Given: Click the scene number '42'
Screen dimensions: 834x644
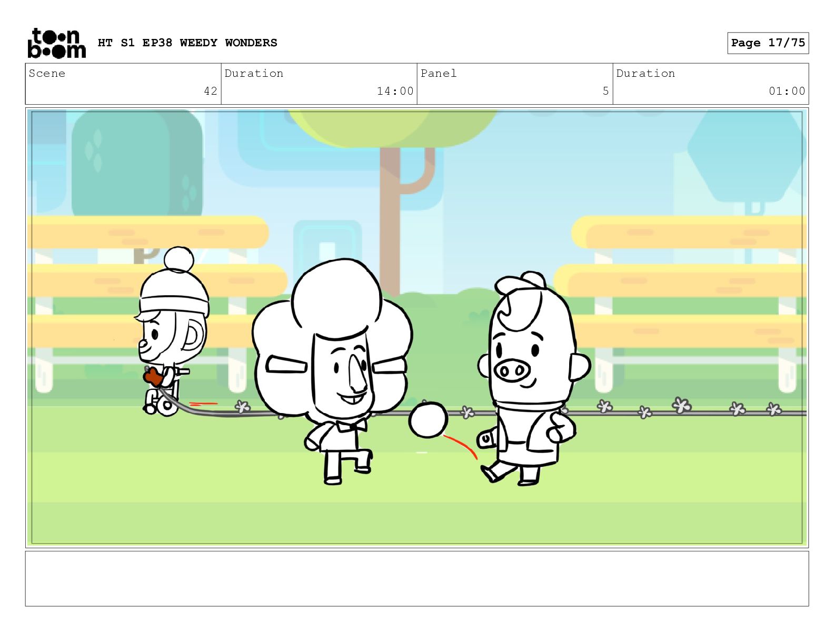Looking at the screenshot, I should pyautogui.click(x=211, y=91).
